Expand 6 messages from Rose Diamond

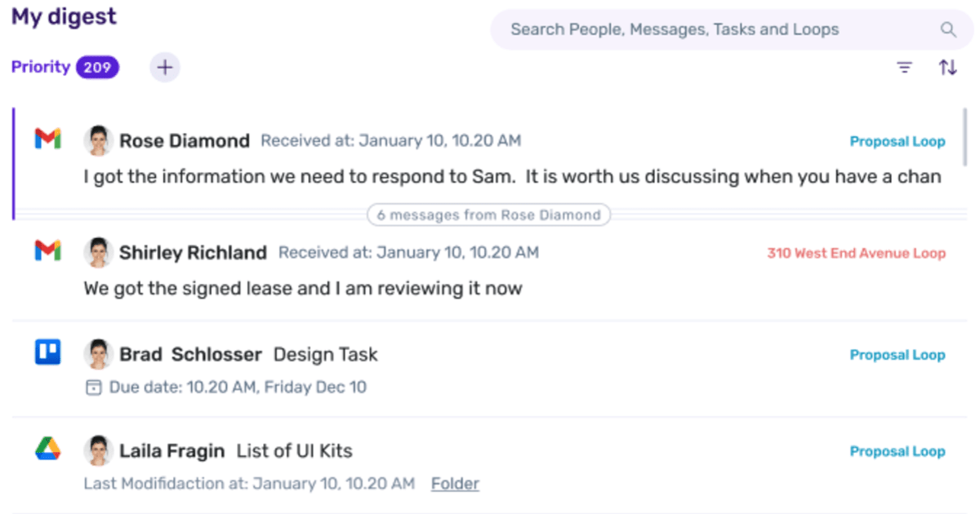coord(488,215)
